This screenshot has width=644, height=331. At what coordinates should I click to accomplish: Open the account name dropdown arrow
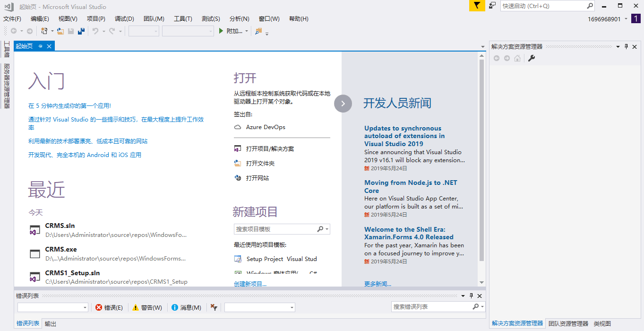(626, 19)
